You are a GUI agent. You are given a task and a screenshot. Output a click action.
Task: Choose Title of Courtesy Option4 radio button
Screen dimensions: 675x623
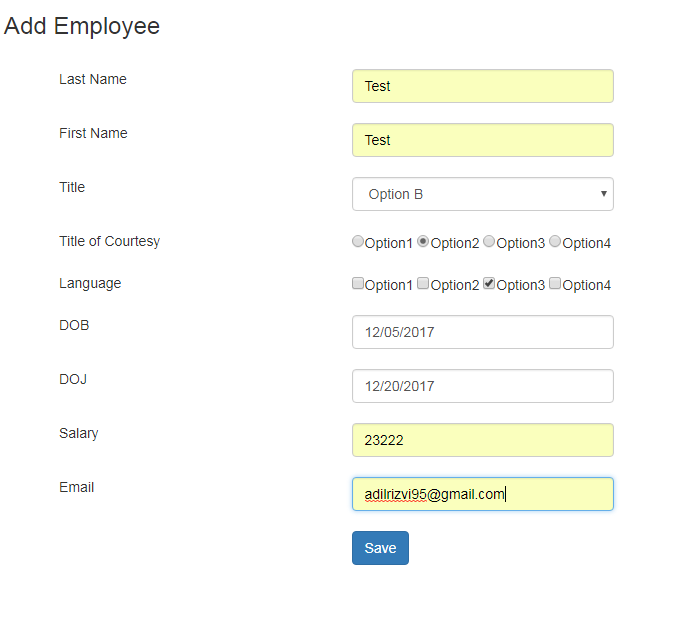click(x=555, y=241)
